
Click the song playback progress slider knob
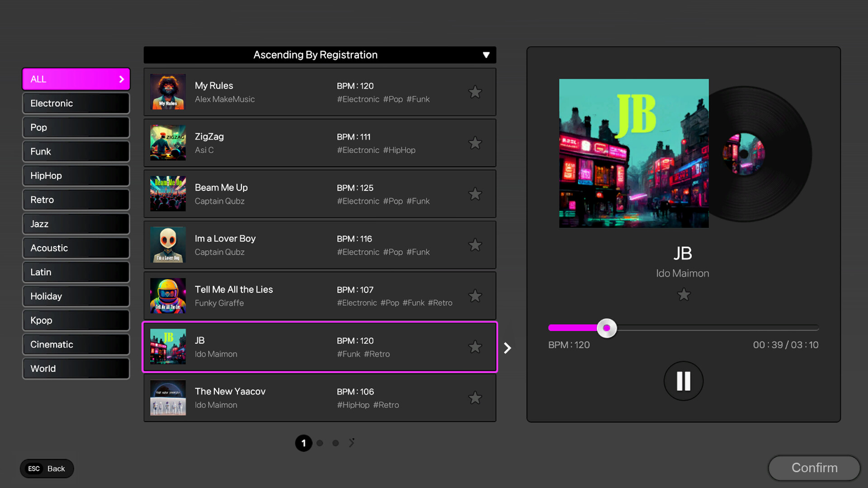607,328
